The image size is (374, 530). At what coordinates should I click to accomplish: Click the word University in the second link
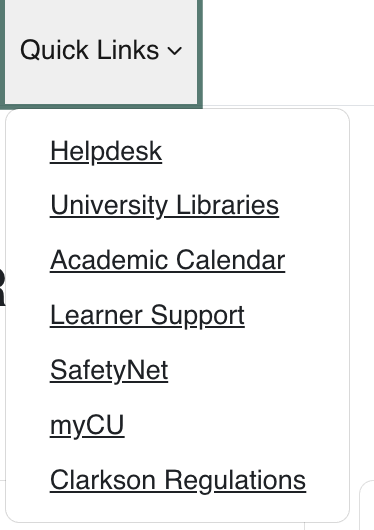point(109,206)
